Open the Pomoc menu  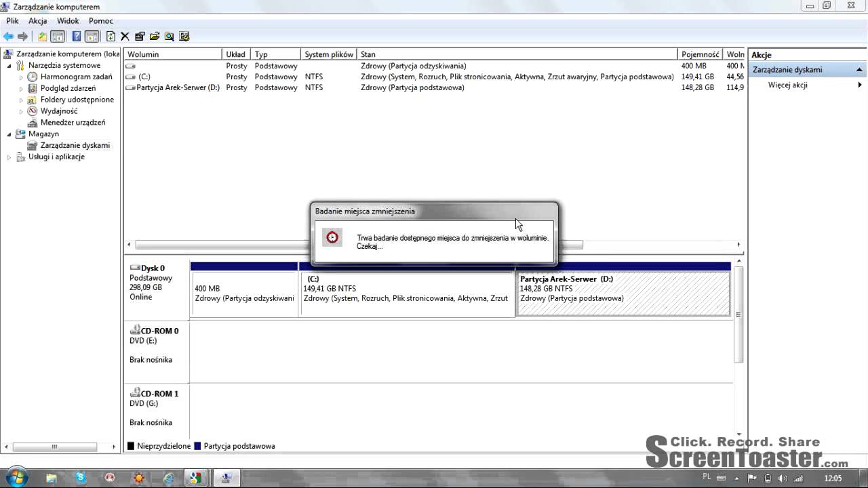pos(101,21)
